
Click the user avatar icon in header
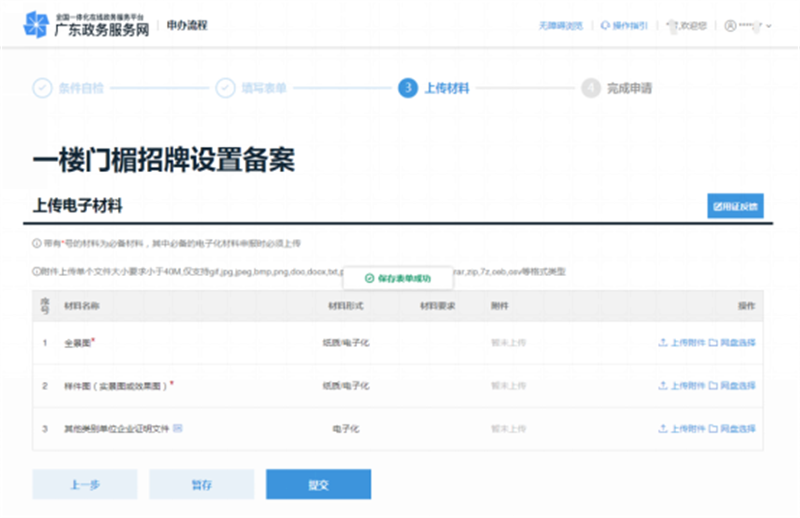tap(730, 25)
